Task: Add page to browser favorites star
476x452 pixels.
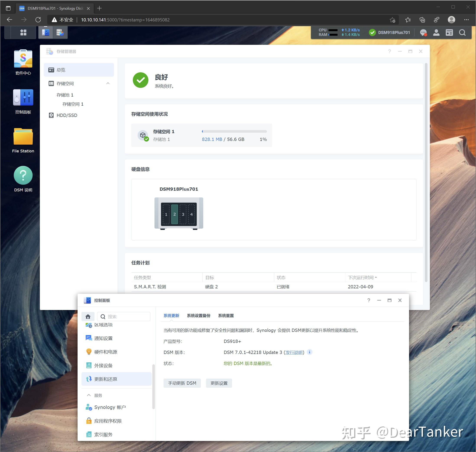Action: point(392,20)
